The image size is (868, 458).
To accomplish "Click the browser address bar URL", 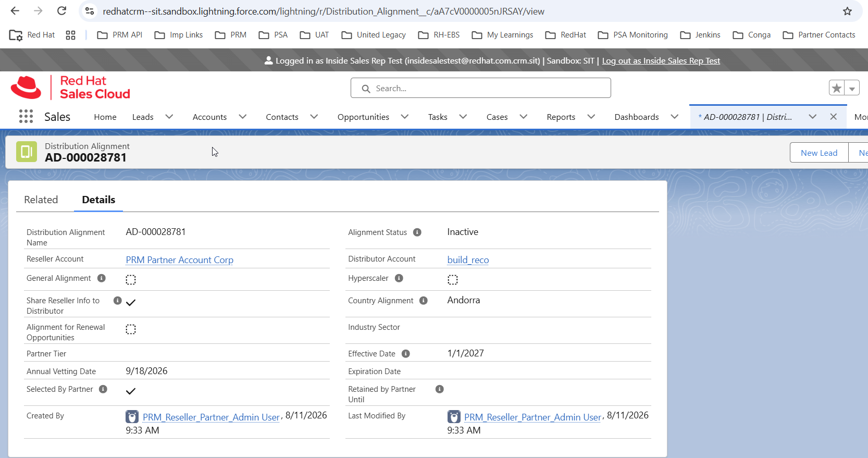I will pyautogui.click(x=324, y=11).
